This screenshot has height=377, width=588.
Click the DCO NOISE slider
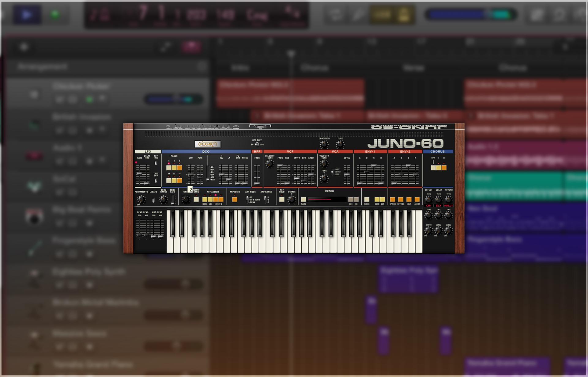[245, 174]
